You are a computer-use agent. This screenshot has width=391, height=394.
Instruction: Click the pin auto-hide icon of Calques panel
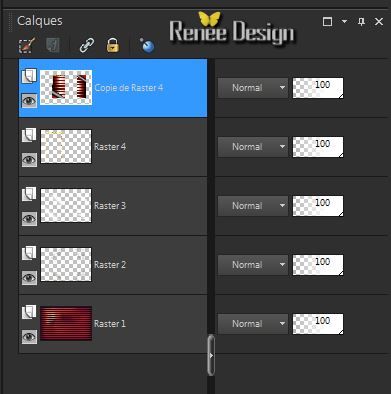(361, 22)
